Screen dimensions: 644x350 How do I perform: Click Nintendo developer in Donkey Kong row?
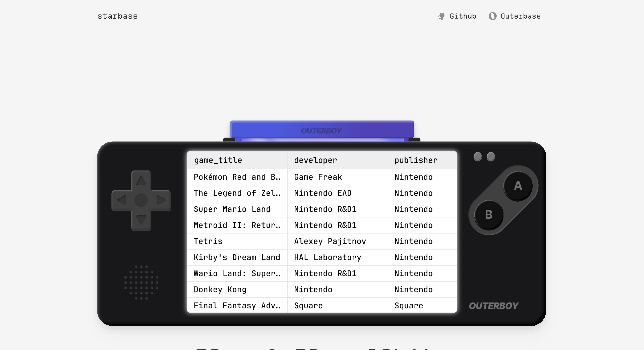click(338, 289)
